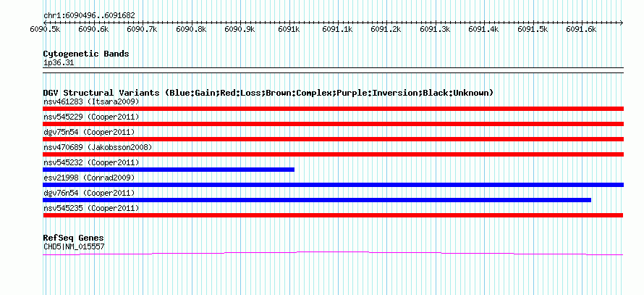Click the 6090.8k ruler tick label
644x295 pixels.
(191, 29)
